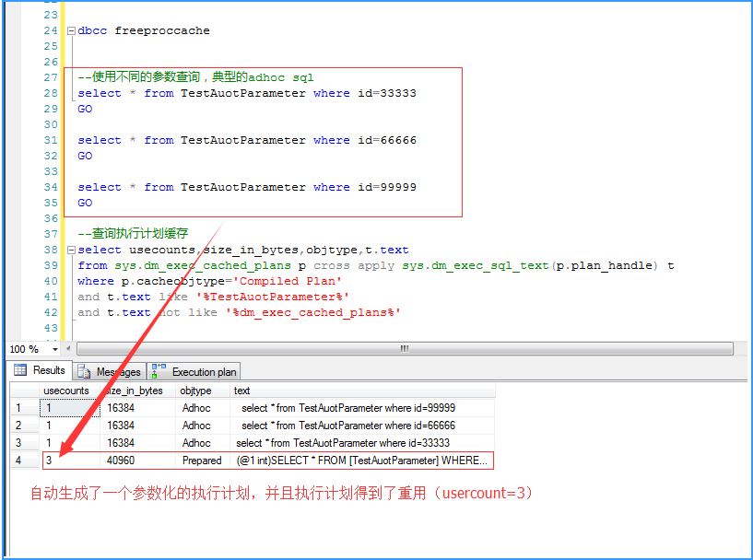Collapse the dbcc freeproccache code block
Screen dimensions: 753x560
click(x=71, y=30)
